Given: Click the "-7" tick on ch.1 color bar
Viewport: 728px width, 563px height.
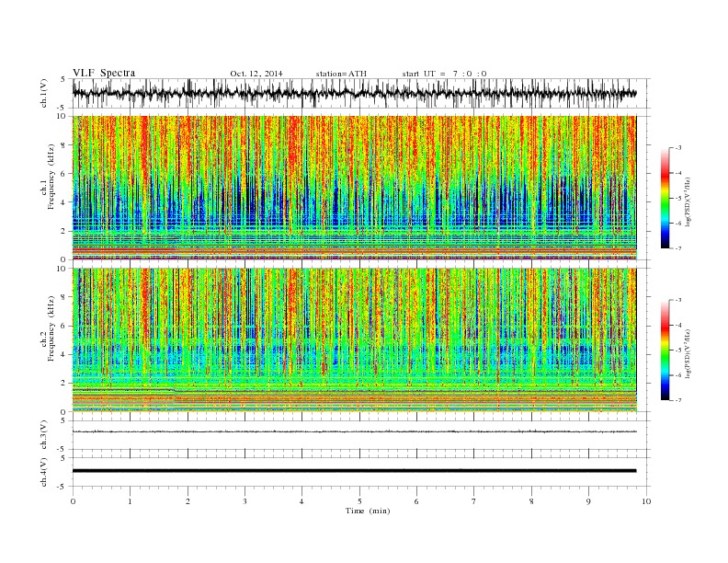Looking at the screenshot, I should [678, 248].
